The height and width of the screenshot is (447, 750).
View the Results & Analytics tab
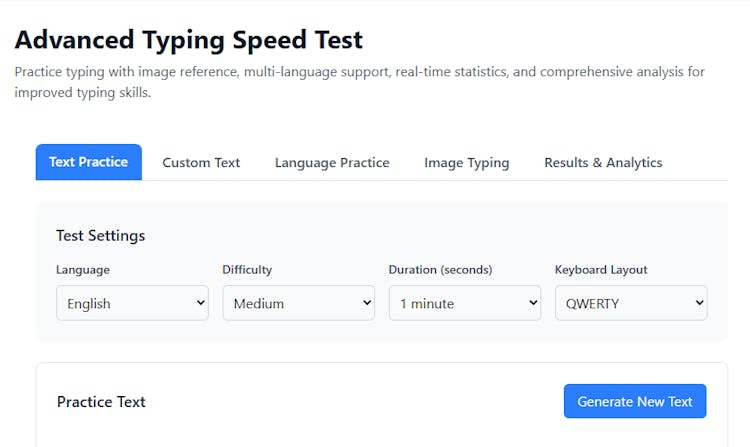pos(603,162)
